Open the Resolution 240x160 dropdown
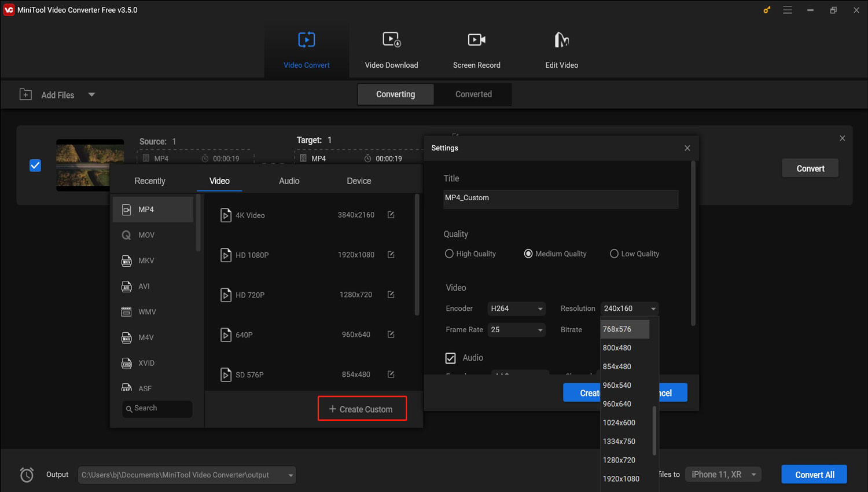 point(630,309)
